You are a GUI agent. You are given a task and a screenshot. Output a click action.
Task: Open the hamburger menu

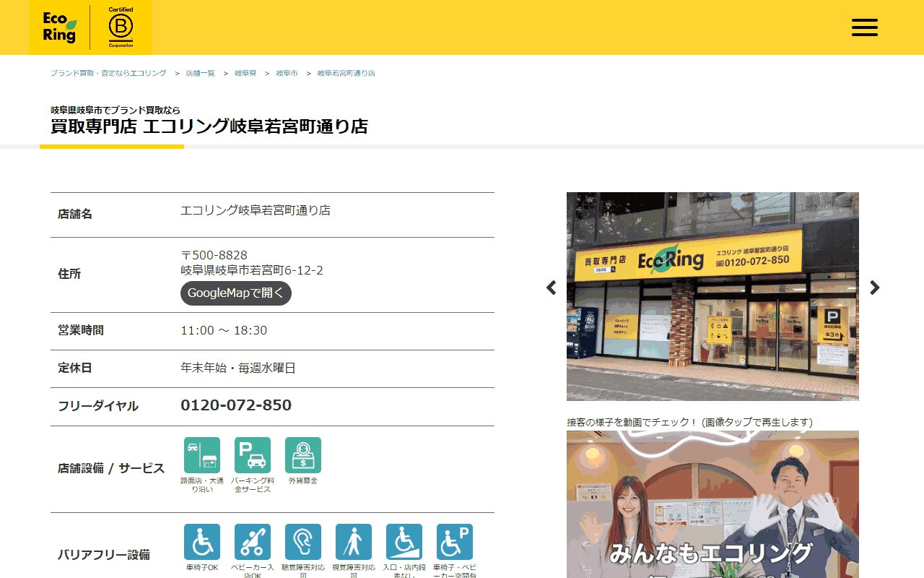[864, 27]
